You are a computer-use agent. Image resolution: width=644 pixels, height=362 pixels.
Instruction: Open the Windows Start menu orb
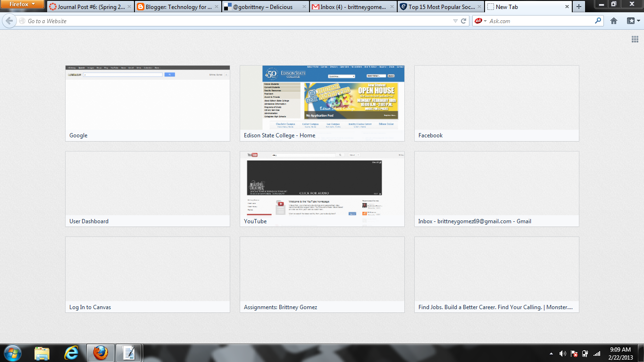[x=12, y=353]
